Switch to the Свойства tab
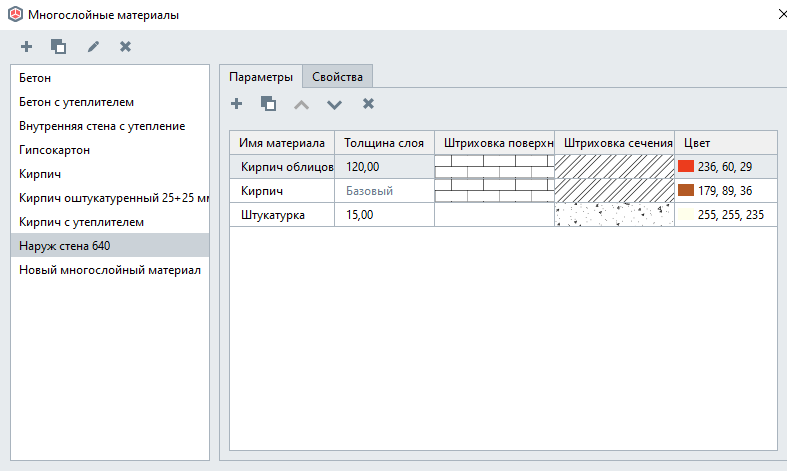 tap(338, 77)
